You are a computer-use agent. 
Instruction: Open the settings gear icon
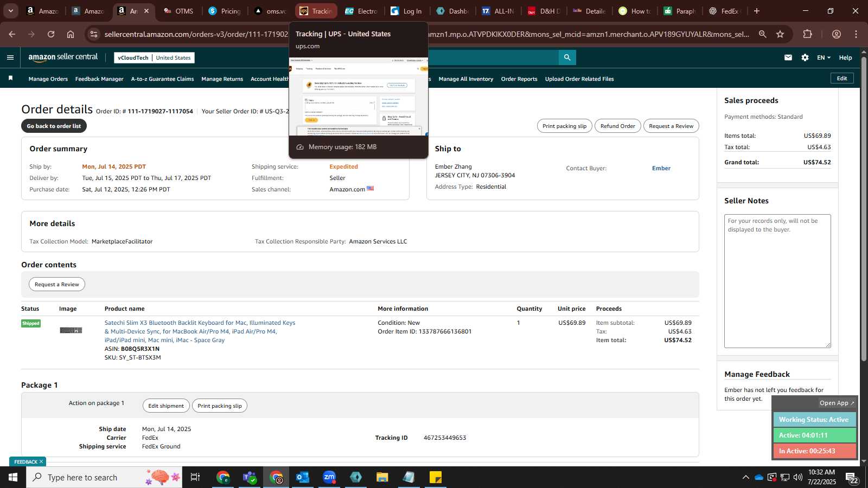[805, 57]
